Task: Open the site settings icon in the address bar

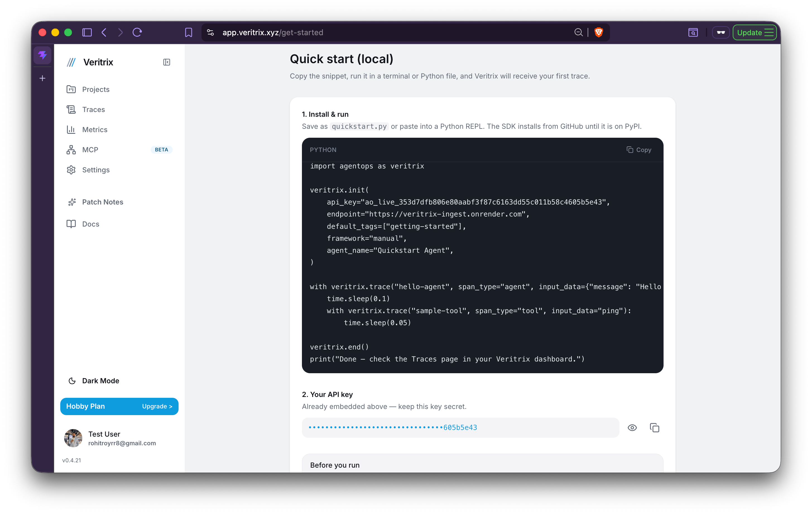Action: tap(210, 32)
